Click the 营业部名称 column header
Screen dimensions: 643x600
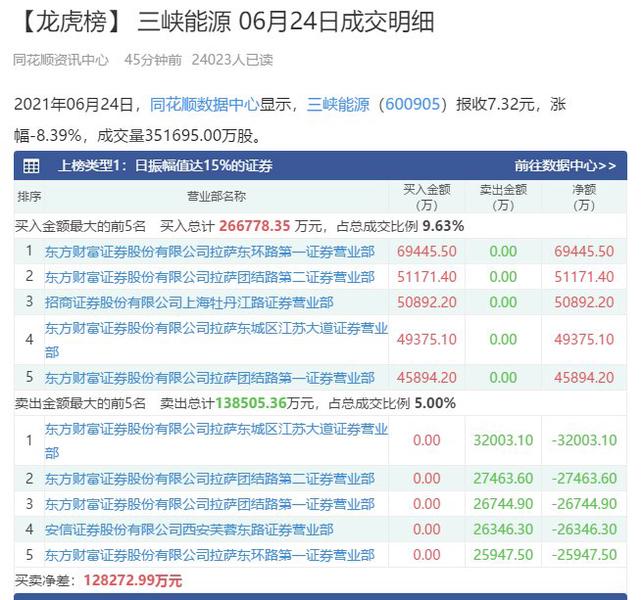[x=216, y=196]
